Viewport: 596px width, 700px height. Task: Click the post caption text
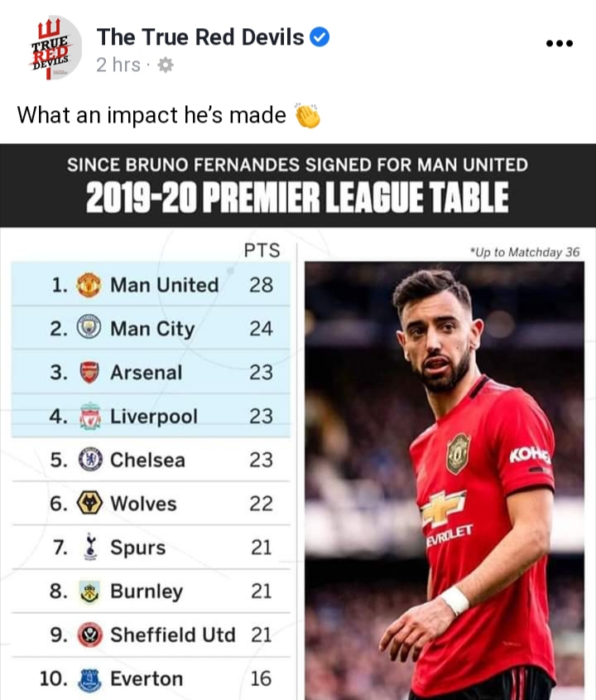(151, 115)
